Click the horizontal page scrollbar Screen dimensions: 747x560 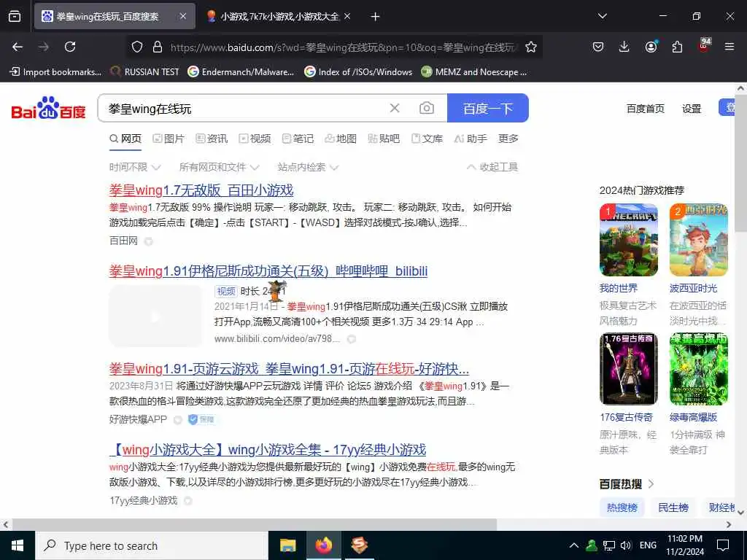[x=255, y=524]
